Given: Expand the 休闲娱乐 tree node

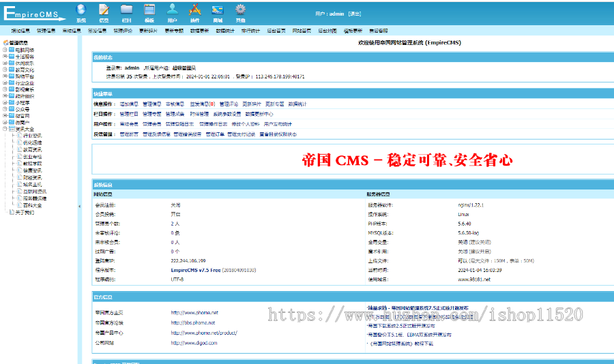Looking at the screenshot, I should (5, 63).
